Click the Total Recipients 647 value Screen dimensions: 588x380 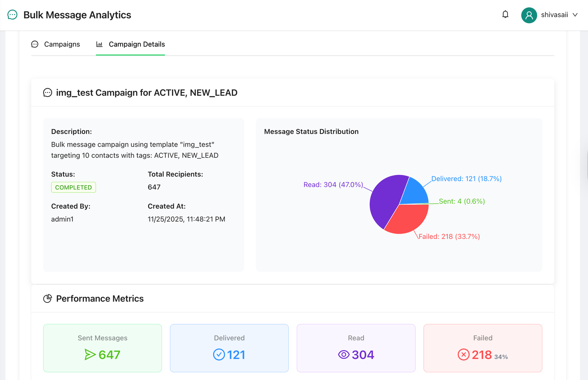pyautogui.click(x=154, y=187)
